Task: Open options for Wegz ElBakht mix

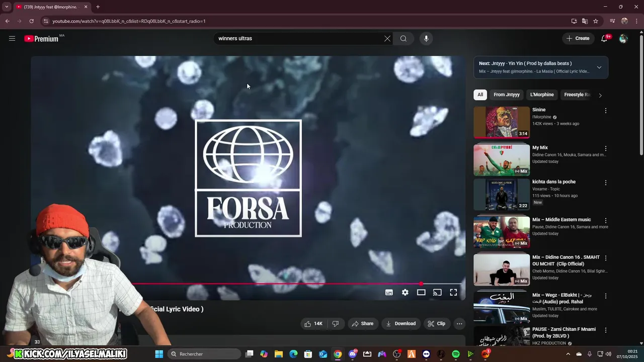Action: (606, 296)
